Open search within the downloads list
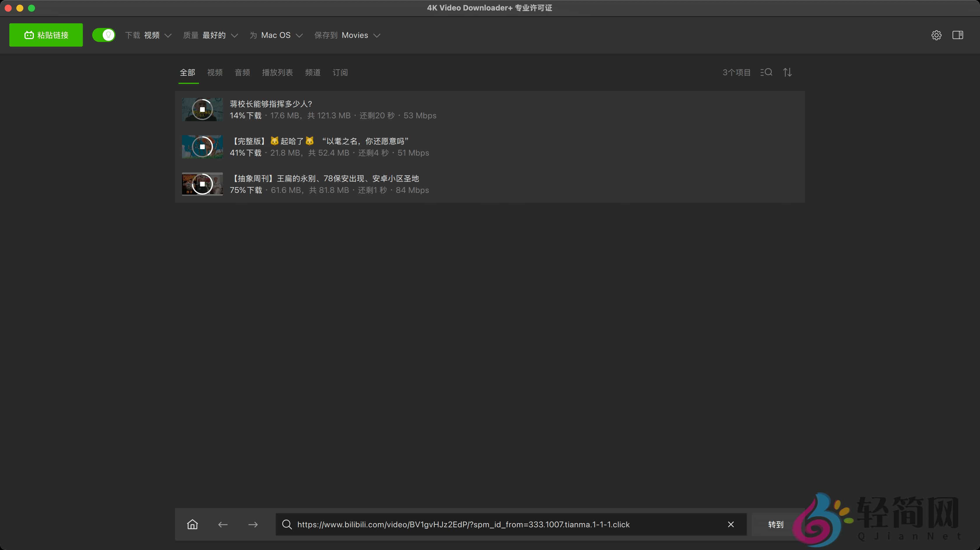 coord(766,72)
